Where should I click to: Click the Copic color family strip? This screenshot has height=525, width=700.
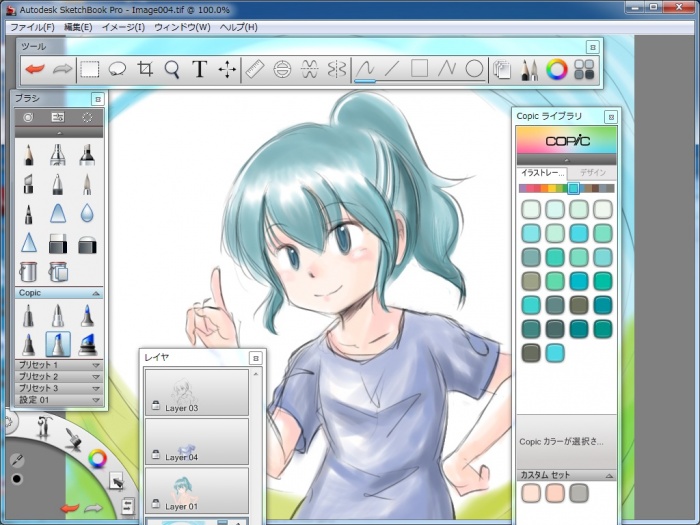(x=567, y=188)
